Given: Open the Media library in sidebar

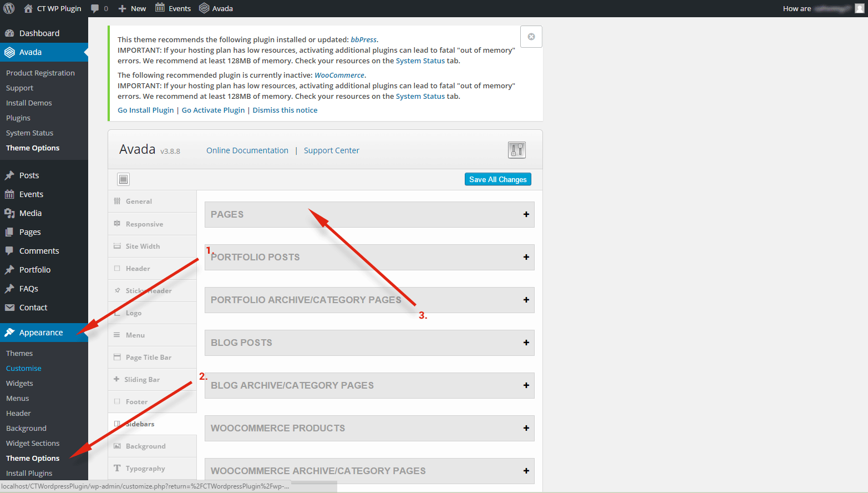Looking at the screenshot, I should (30, 213).
